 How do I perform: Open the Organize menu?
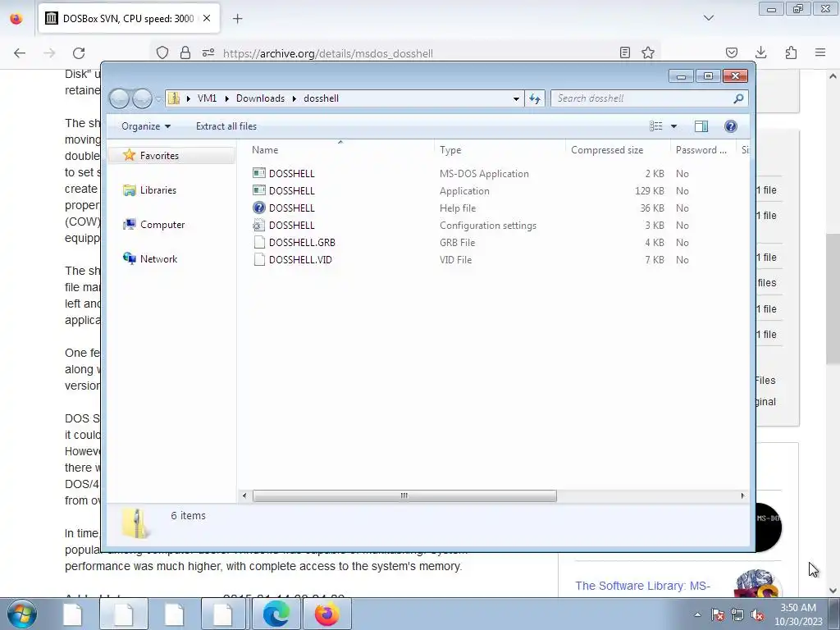click(146, 126)
